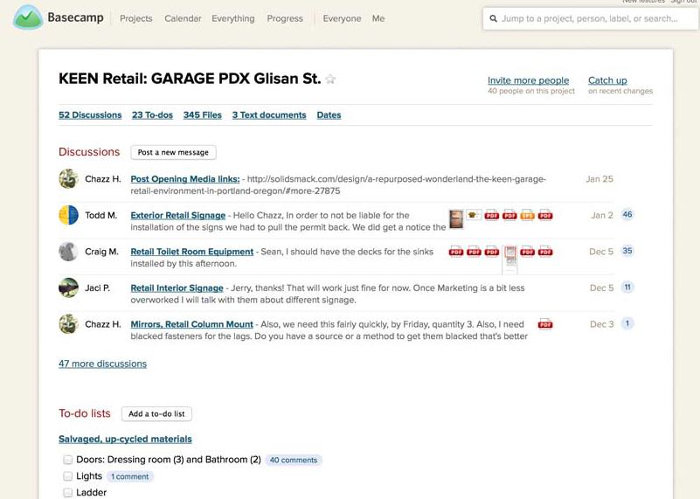The height and width of the screenshot is (499, 700).
Task: Open the Calendar menu item
Action: 182,18
